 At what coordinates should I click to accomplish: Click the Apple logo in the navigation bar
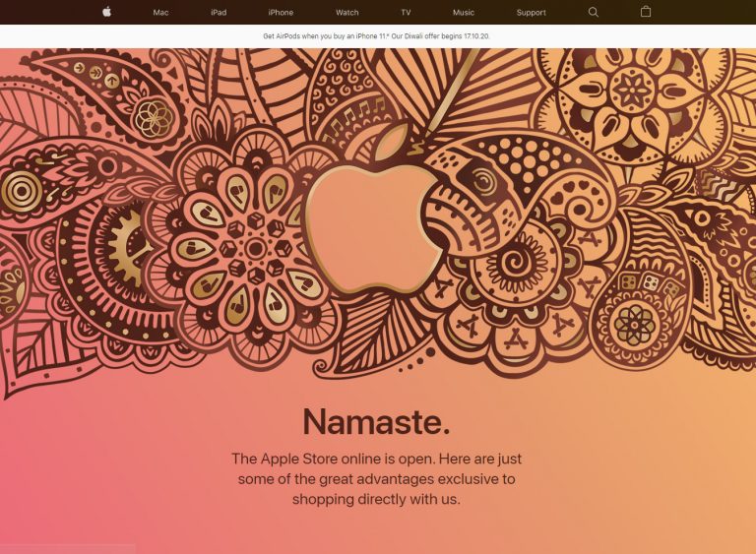coord(107,12)
